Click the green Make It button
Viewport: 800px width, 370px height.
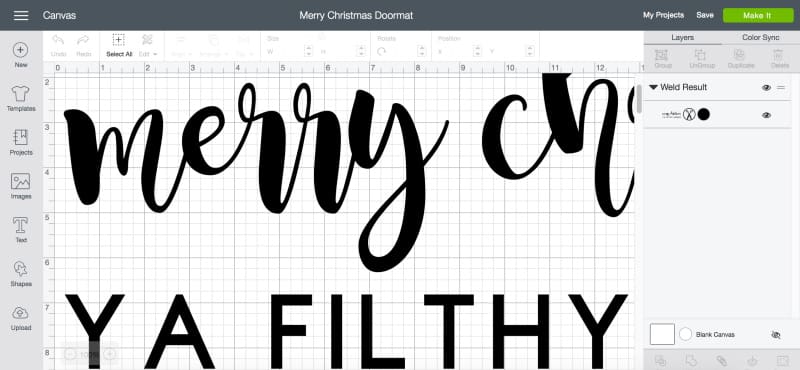point(757,15)
